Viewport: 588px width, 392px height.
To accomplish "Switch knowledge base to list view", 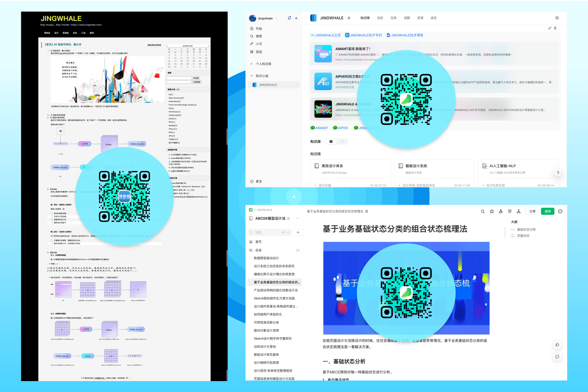I will [342, 142].
